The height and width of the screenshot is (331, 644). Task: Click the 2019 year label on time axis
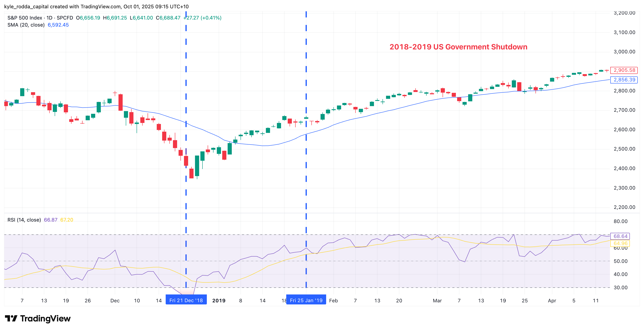click(x=219, y=300)
